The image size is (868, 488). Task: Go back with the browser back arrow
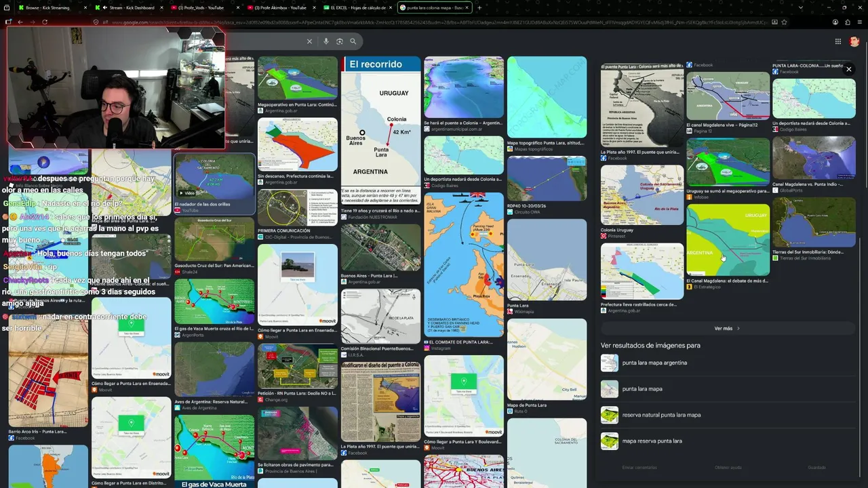(x=20, y=22)
